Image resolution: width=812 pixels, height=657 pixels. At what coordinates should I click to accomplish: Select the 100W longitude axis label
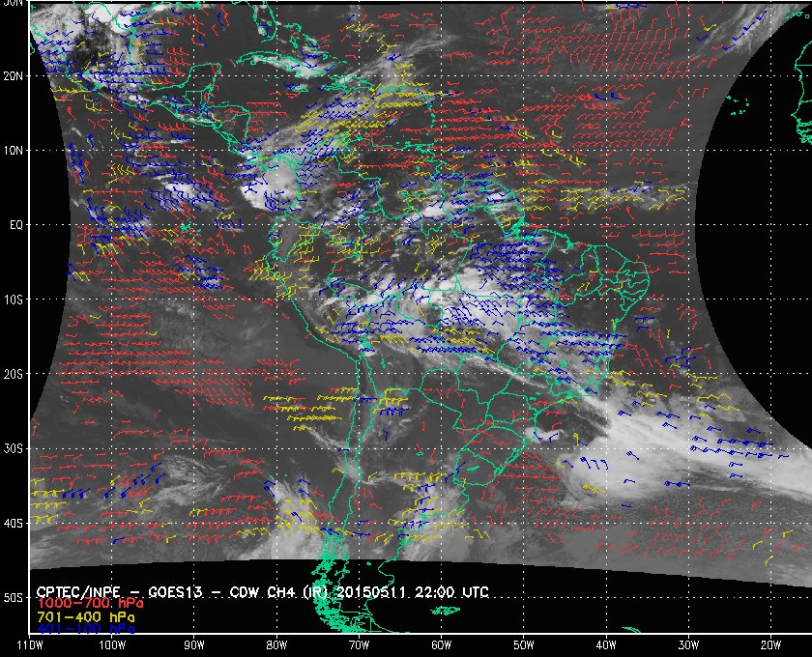click(x=112, y=644)
